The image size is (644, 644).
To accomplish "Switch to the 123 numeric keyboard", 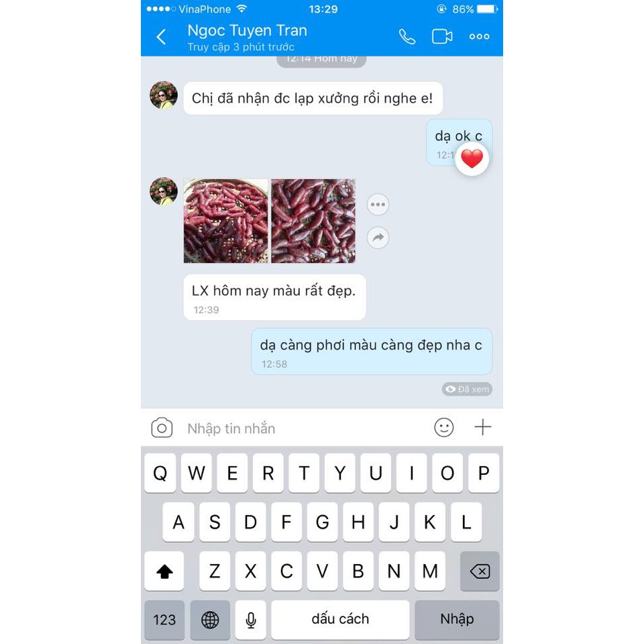I will coord(164,619).
